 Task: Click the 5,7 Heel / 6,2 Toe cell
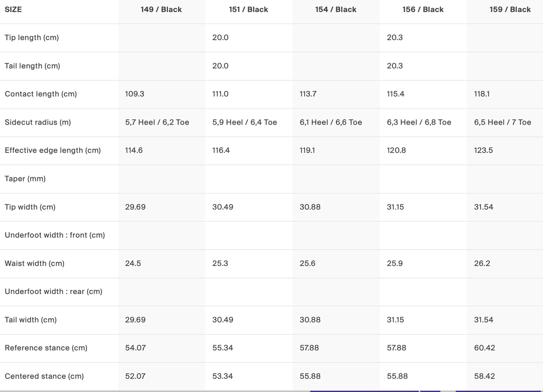pyautogui.click(x=157, y=122)
